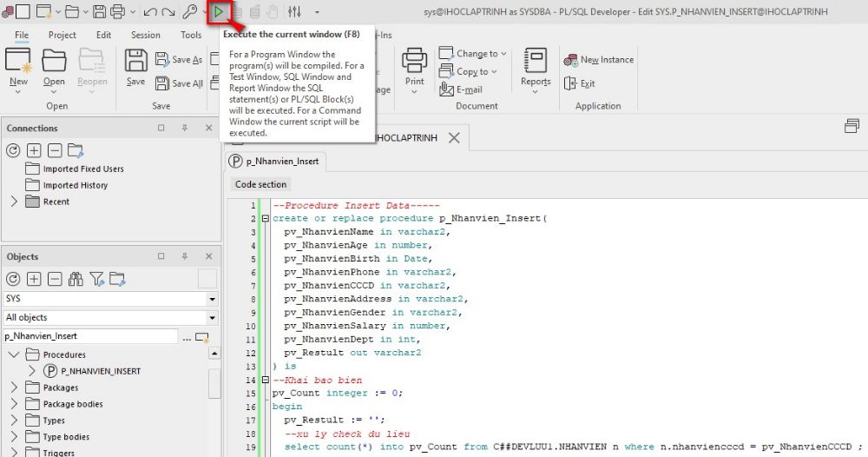Click the quick toolbar save diskette icon
The height and width of the screenshot is (457, 868).
click(100, 11)
